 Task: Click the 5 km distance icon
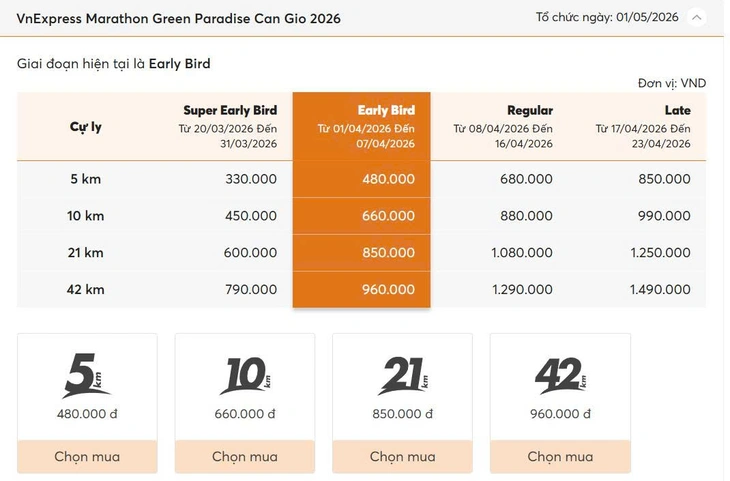click(86, 376)
